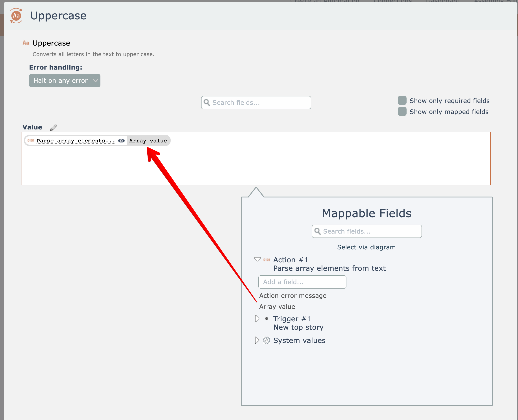Select the Array value mappable field
This screenshot has height=420, width=518.
click(x=277, y=307)
